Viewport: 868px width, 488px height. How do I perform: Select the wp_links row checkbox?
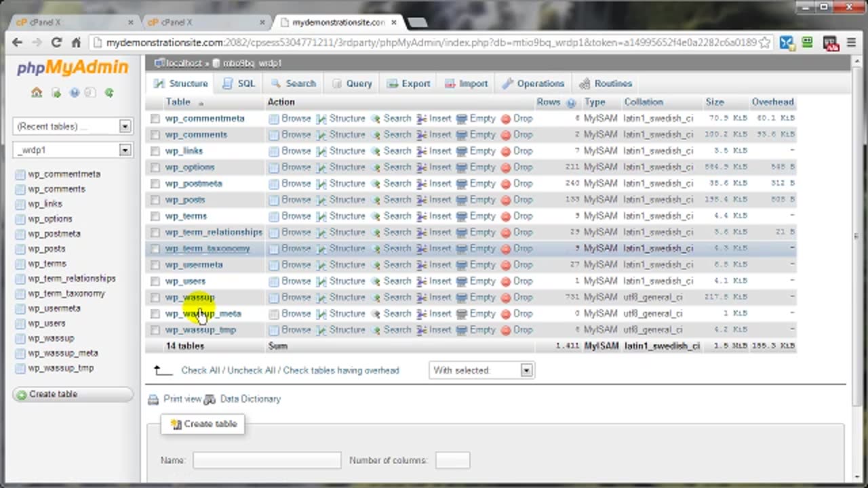click(155, 151)
